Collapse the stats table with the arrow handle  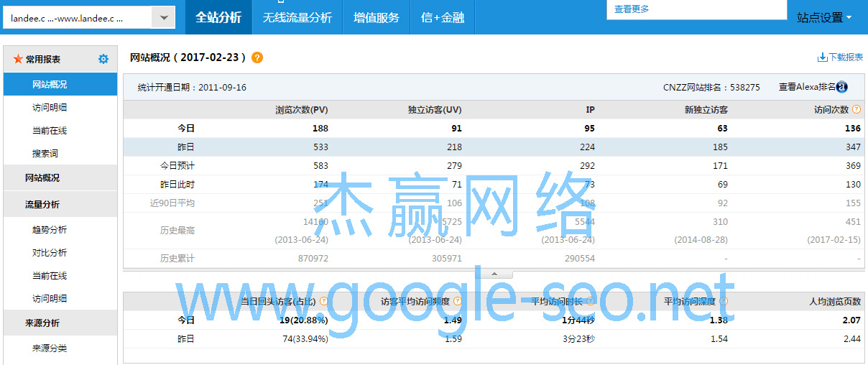(x=494, y=274)
